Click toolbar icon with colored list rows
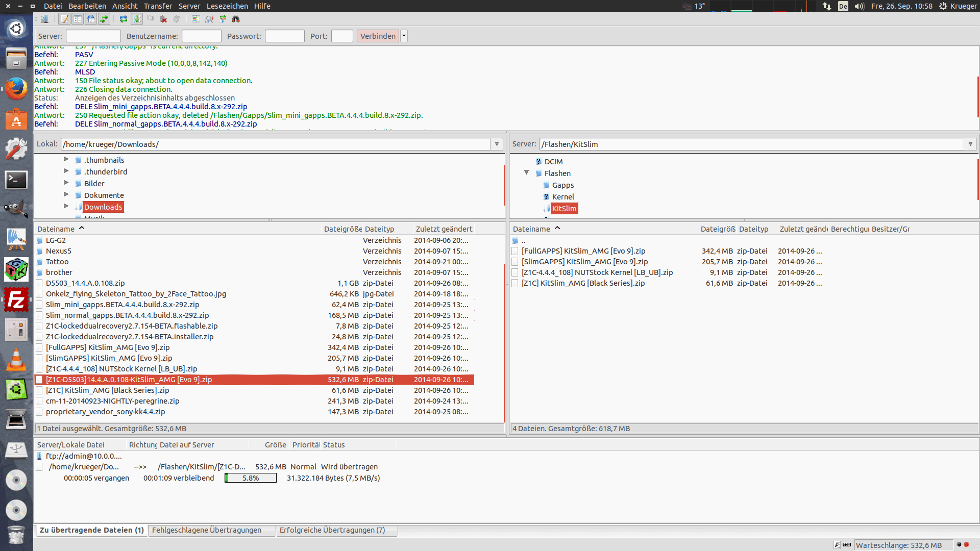Viewport: 980px width, 551px height. (x=196, y=19)
